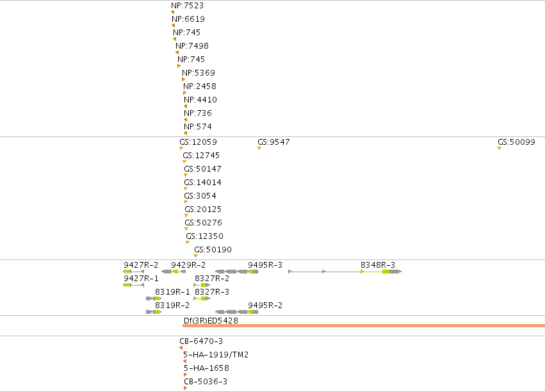Viewport: 545px width, 392px height.
Task: Select the GS:50099 insertion label
Action: (x=516, y=142)
